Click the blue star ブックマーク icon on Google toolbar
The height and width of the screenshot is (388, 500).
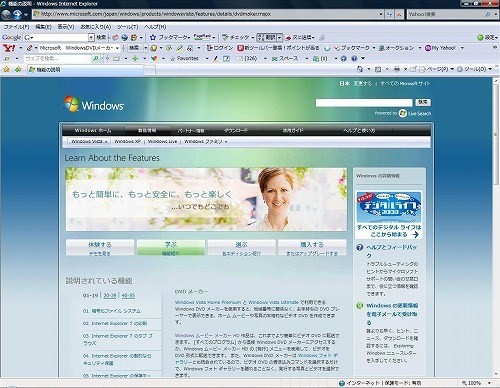point(153,37)
